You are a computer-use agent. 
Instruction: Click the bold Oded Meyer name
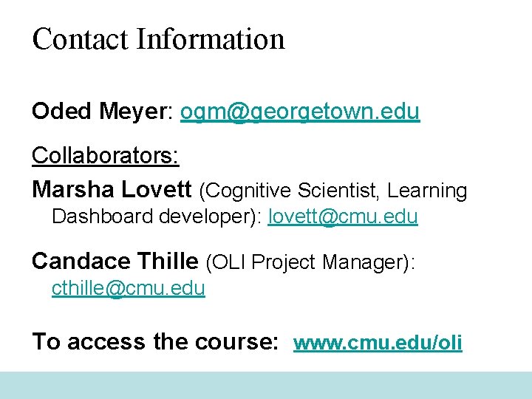coord(100,111)
